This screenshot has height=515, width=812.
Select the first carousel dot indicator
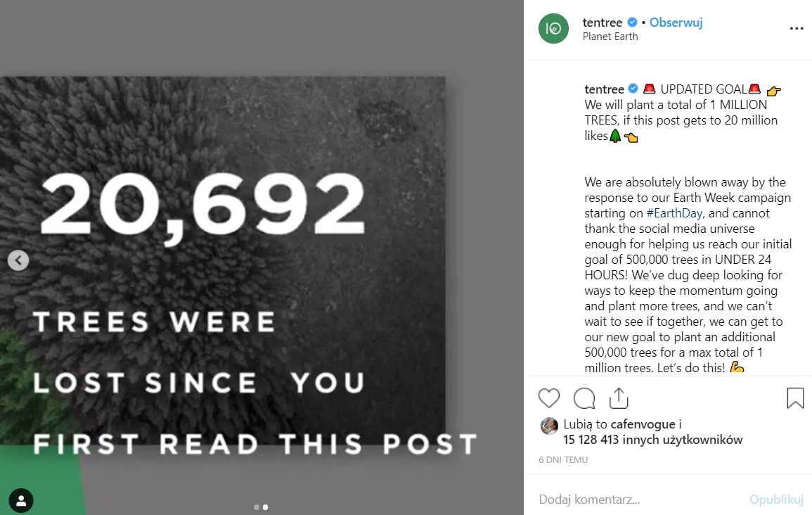[x=256, y=507]
